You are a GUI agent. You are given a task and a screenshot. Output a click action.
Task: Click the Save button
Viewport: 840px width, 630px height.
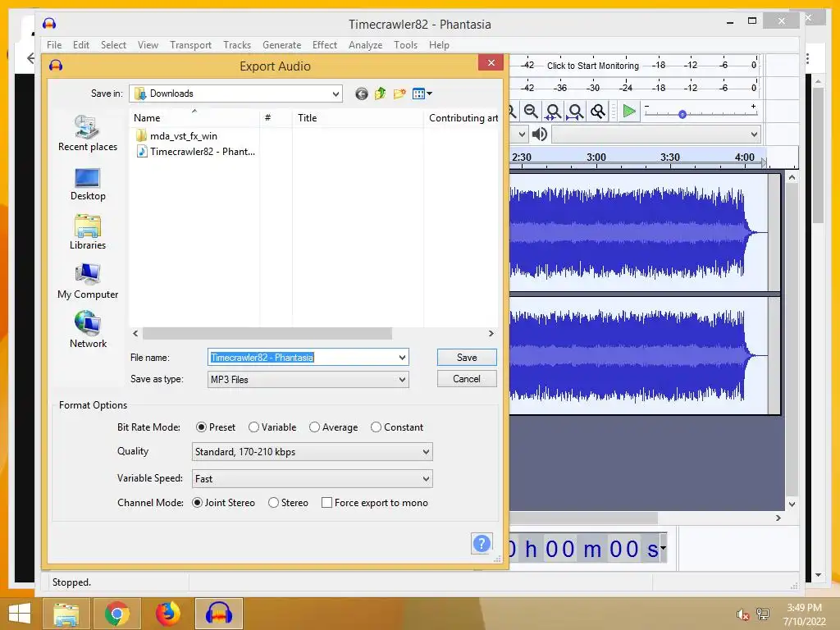click(467, 358)
